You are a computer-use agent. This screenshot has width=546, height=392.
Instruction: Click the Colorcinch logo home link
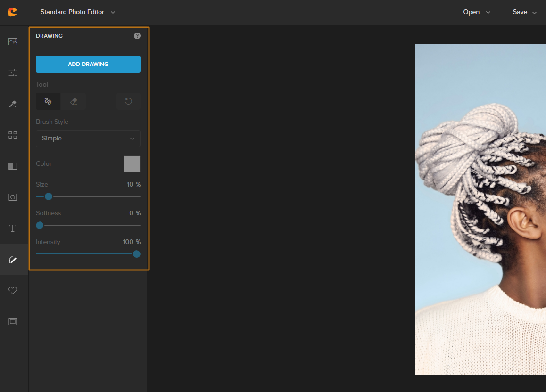pyautogui.click(x=13, y=12)
